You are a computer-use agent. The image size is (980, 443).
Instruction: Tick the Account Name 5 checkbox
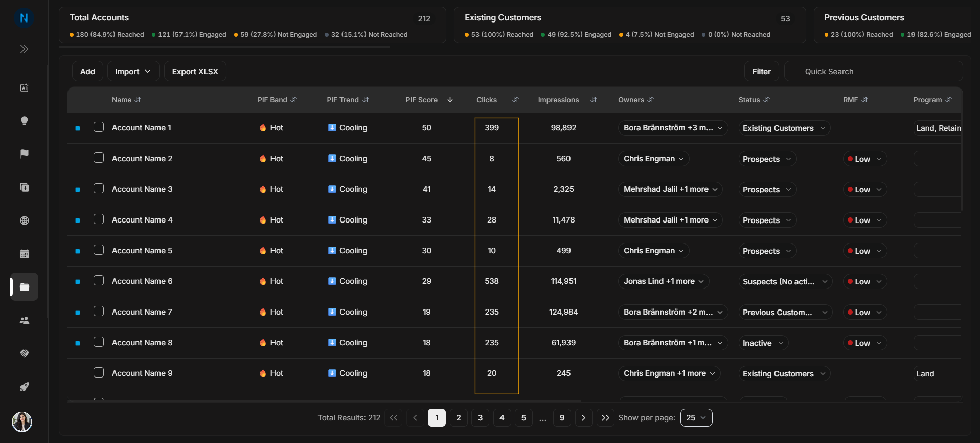[99, 250]
